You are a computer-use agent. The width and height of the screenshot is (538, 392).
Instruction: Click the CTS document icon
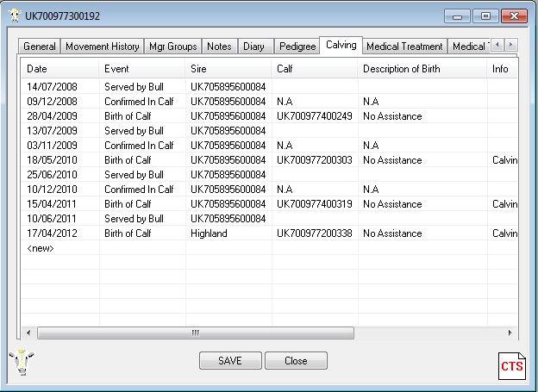tap(511, 365)
